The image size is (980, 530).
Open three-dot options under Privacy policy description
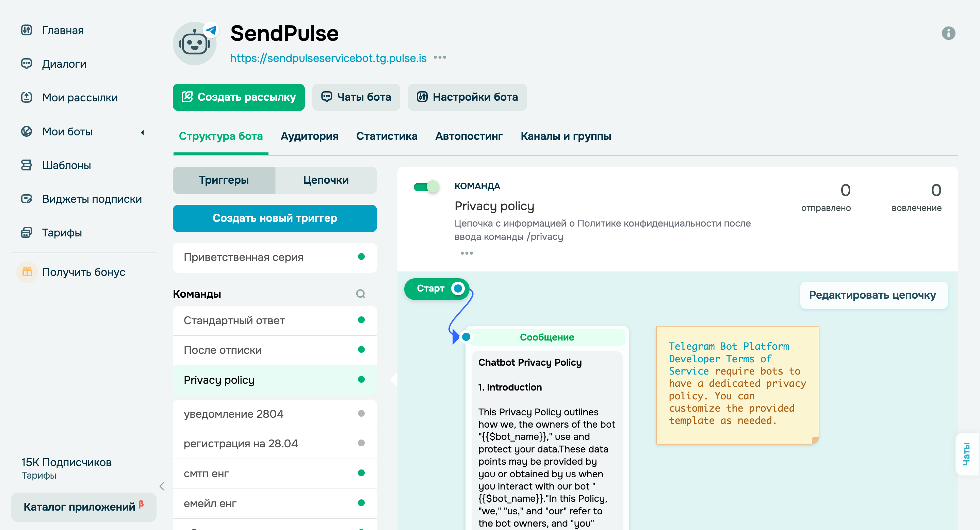pyautogui.click(x=467, y=253)
